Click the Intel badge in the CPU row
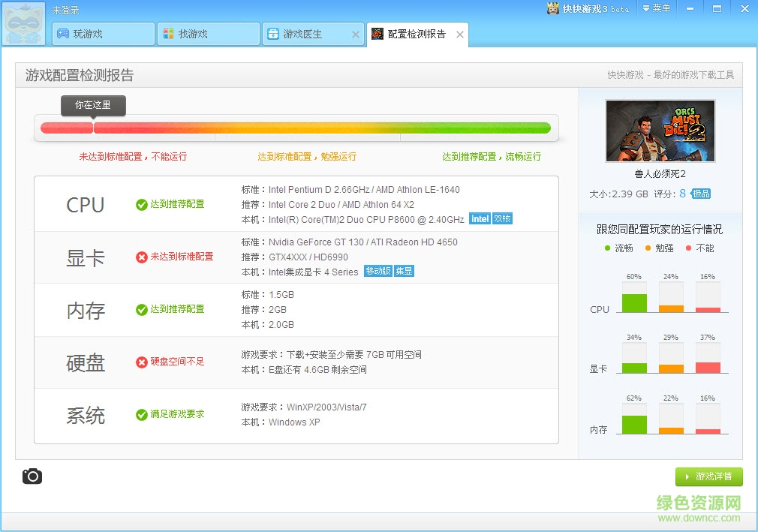 (480, 218)
